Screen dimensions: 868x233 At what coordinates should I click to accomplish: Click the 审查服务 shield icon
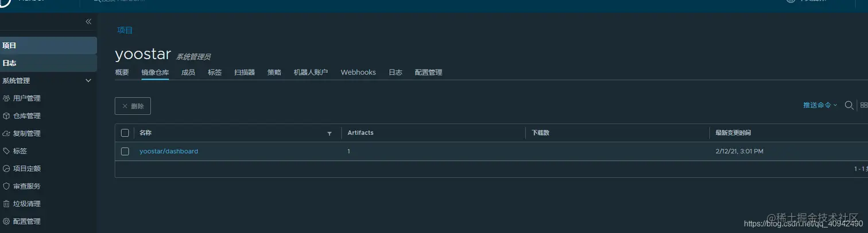[6, 186]
